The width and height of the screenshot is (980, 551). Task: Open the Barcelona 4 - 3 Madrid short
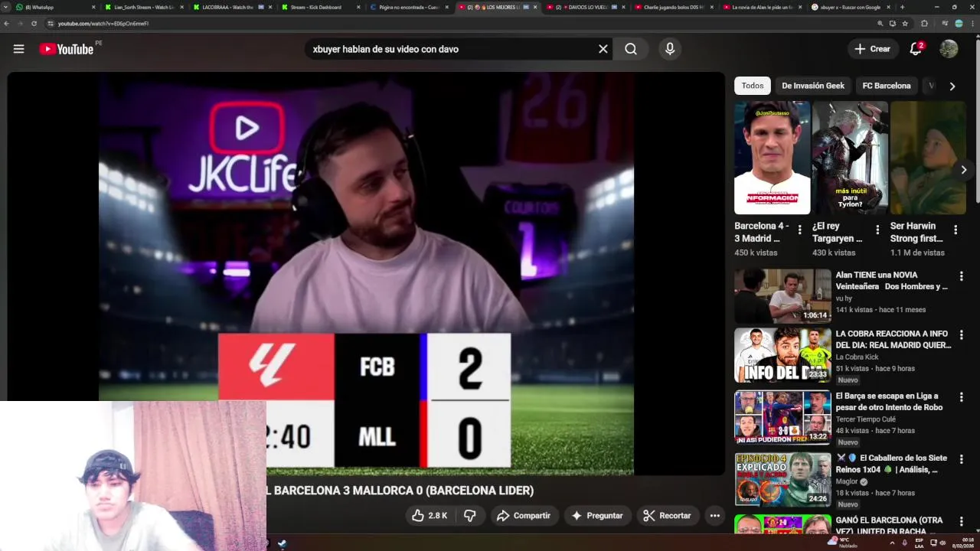tap(772, 158)
